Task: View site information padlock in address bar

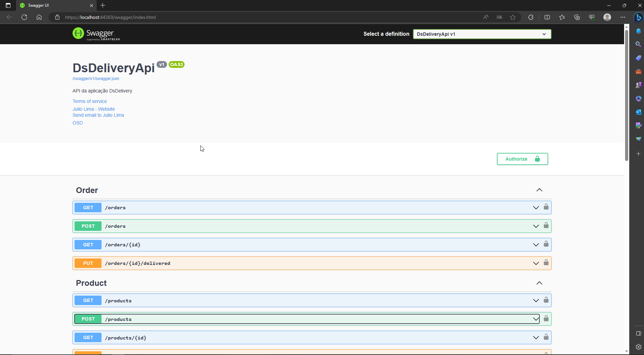Action: pyautogui.click(x=57, y=17)
